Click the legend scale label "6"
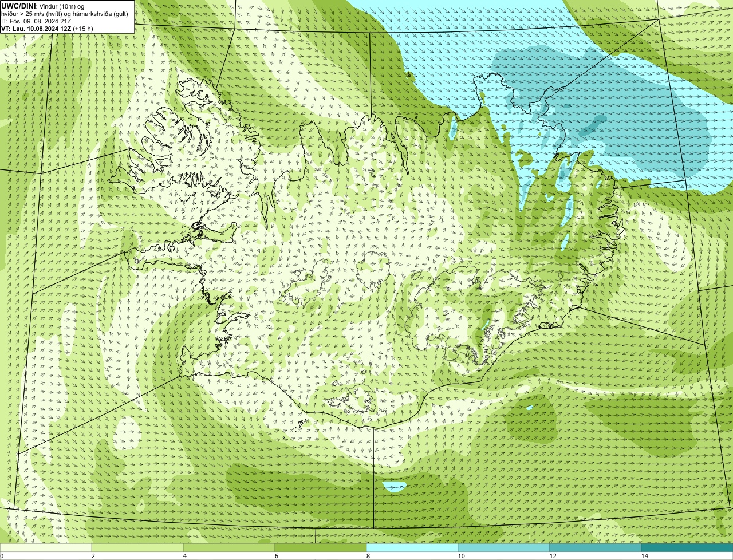 [x=276, y=556]
